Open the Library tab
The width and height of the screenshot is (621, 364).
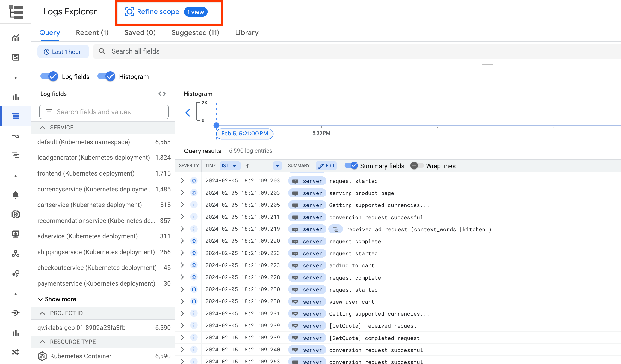coord(247,32)
